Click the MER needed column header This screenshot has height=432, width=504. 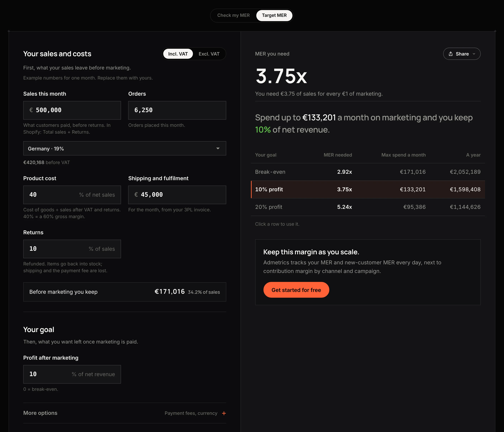[338, 155]
